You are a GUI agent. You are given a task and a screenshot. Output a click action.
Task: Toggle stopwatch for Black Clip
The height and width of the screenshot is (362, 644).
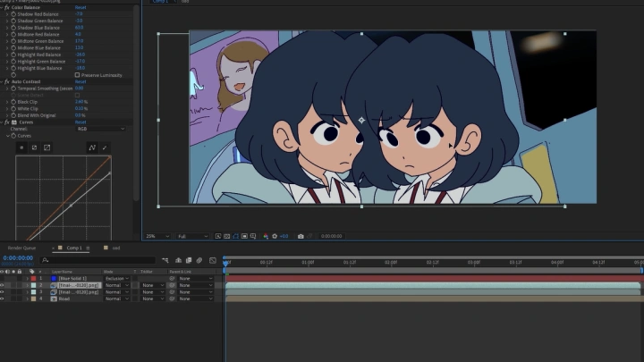pyautogui.click(x=13, y=102)
